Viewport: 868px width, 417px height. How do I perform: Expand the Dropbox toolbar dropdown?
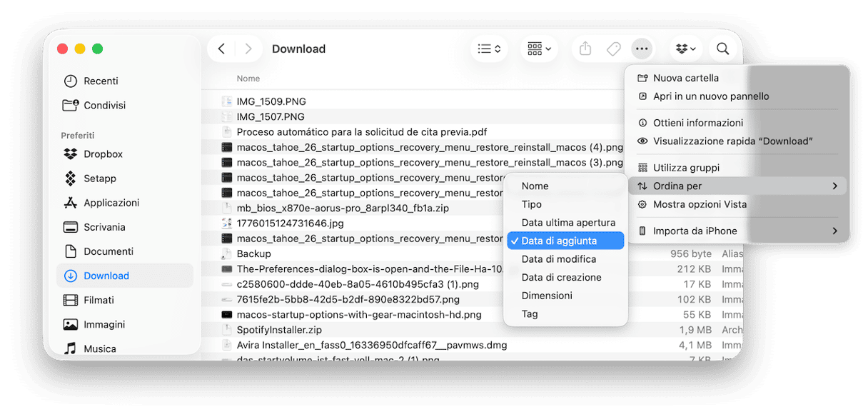685,49
